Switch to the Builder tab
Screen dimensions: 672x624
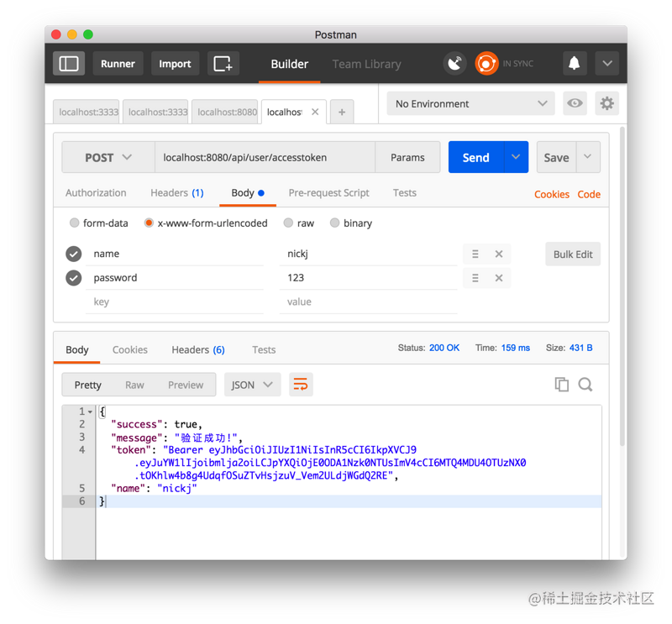coord(289,64)
